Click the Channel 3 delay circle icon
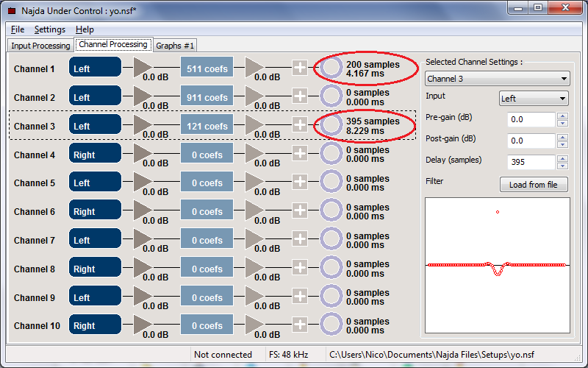Viewport: 588px width, 368px height. click(331, 124)
